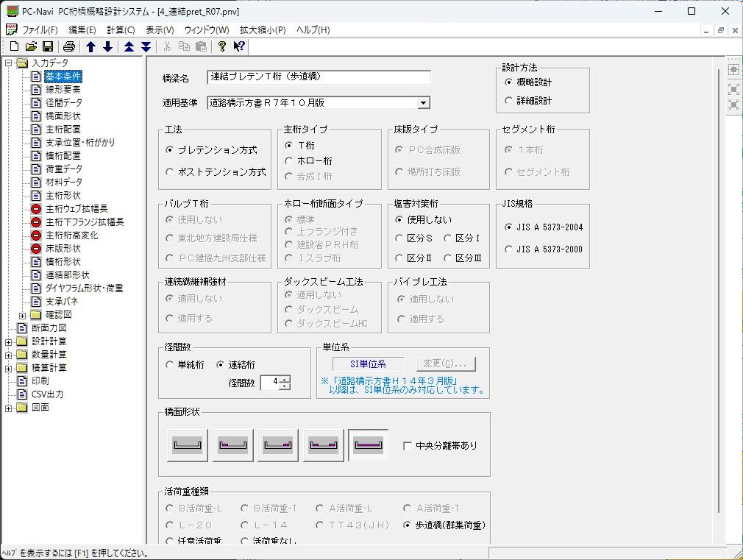Click the New file toolbar icon

click(x=13, y=47)
